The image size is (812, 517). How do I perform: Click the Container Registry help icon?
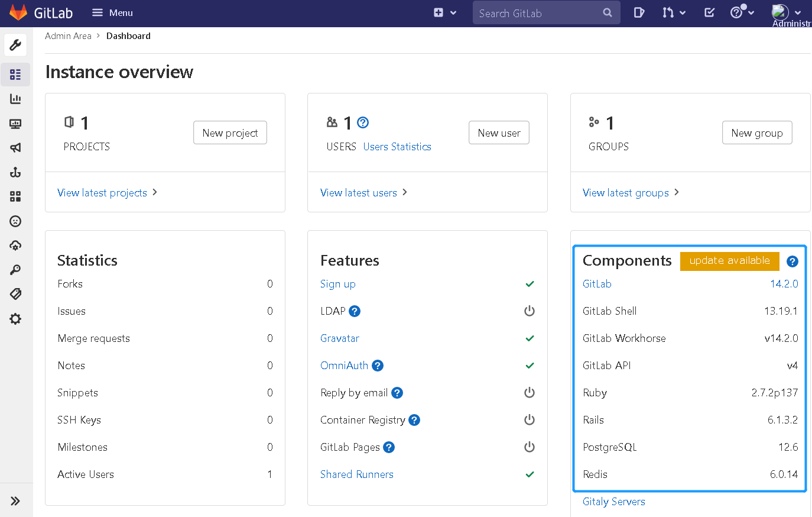414,420
